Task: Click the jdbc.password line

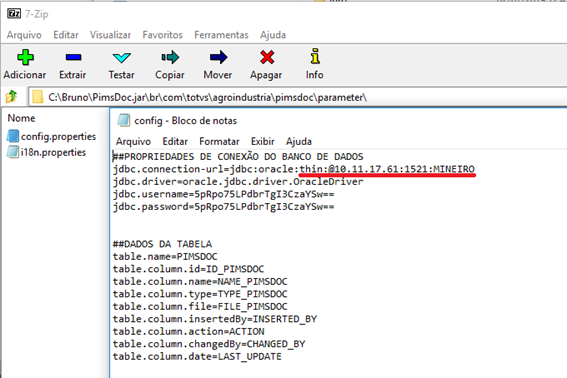Action: point(223,207)
